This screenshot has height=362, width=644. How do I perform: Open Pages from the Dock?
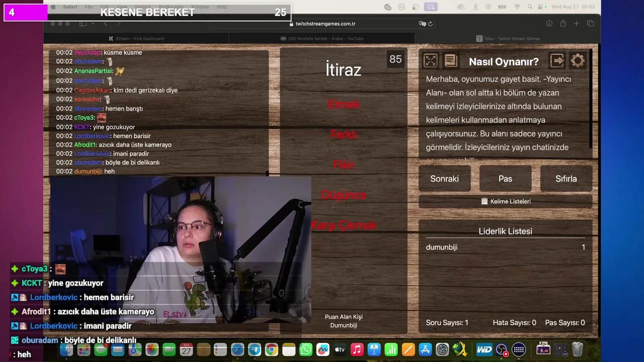click(x=408, y=349)
